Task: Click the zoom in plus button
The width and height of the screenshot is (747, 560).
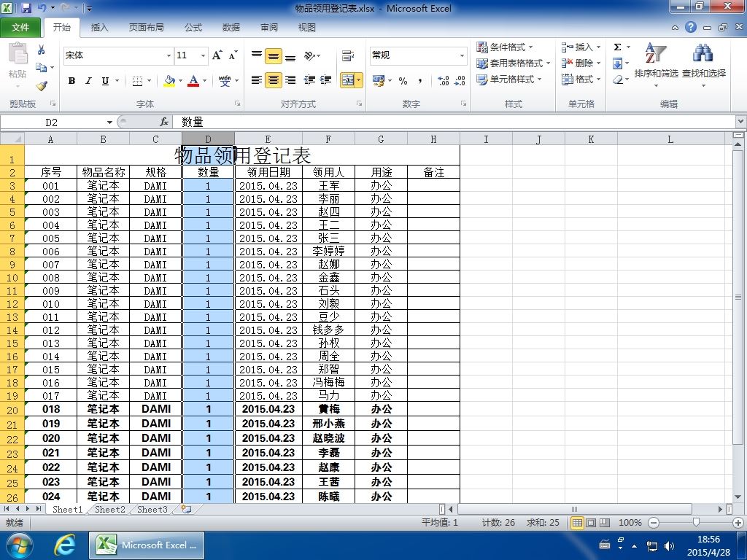Action: click(x=738, y=523)
